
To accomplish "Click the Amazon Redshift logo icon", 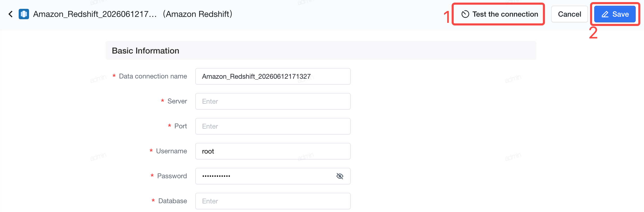I will [24, 14].
